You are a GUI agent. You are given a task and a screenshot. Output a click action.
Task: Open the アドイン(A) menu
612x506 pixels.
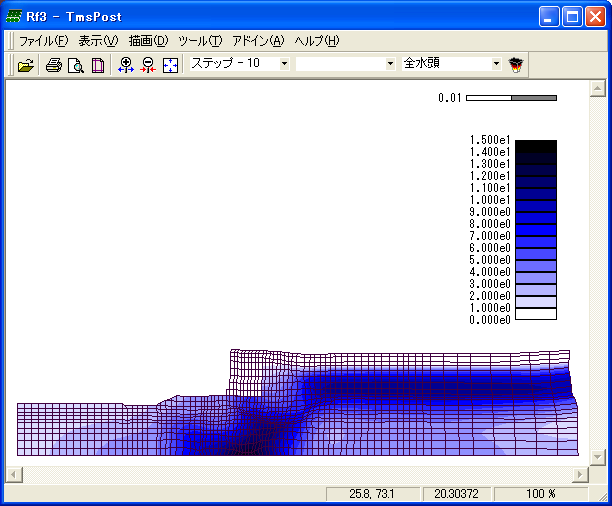coord(258,41)
